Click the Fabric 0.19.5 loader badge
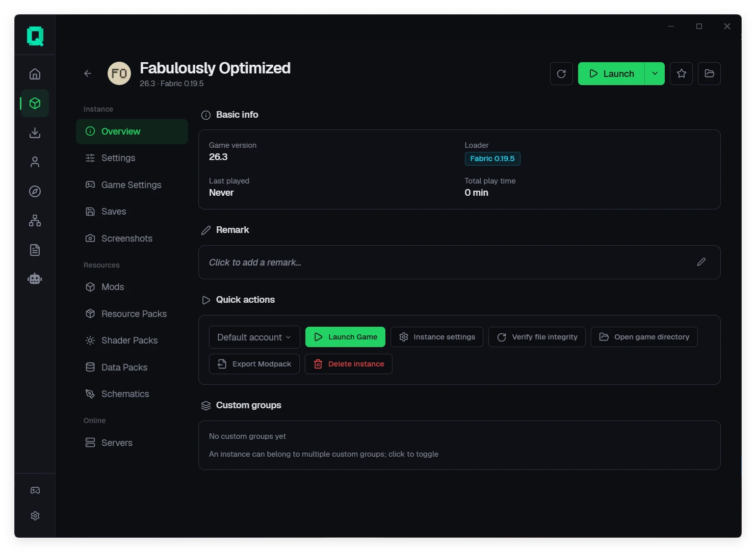 (492, 159)
